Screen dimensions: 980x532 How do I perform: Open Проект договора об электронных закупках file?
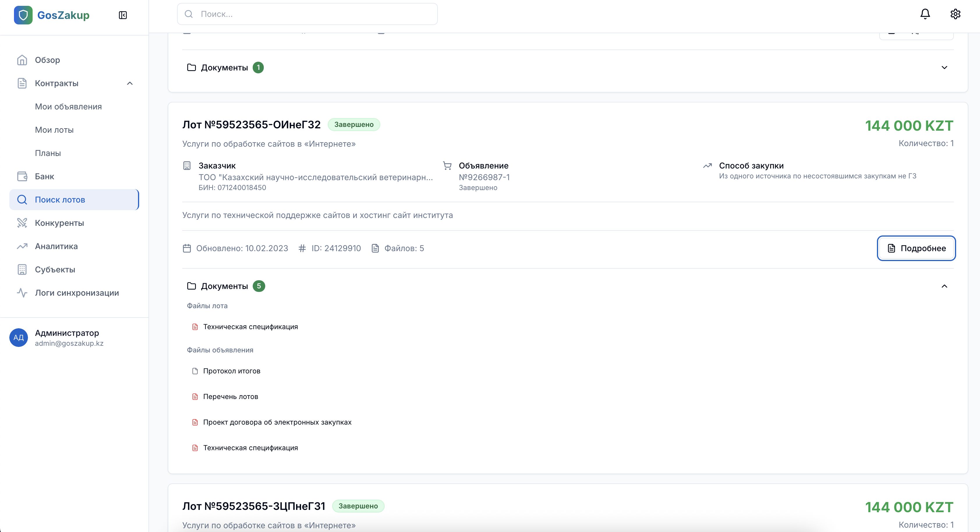click(x=277, y=422)
